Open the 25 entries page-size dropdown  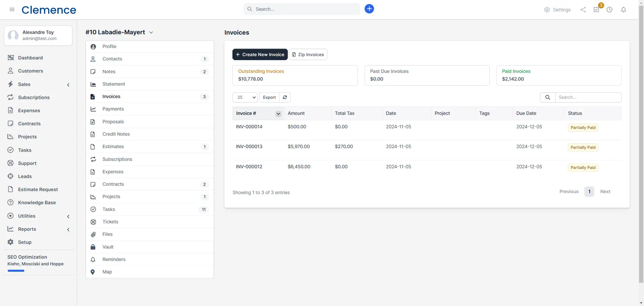245,97
